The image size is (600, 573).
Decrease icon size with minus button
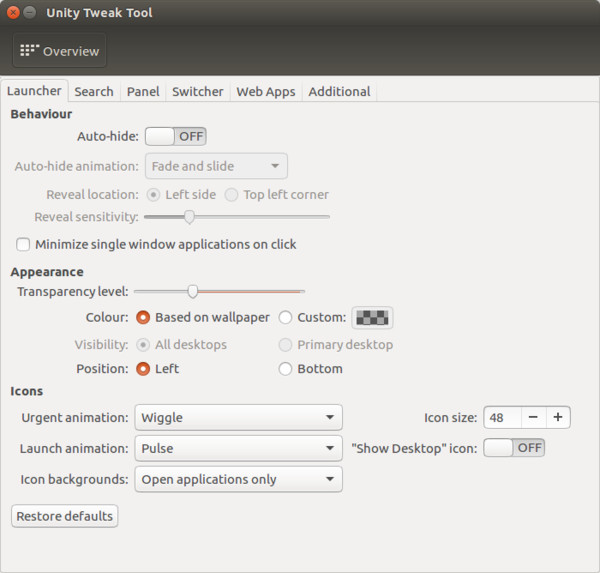tap(533, 418)
